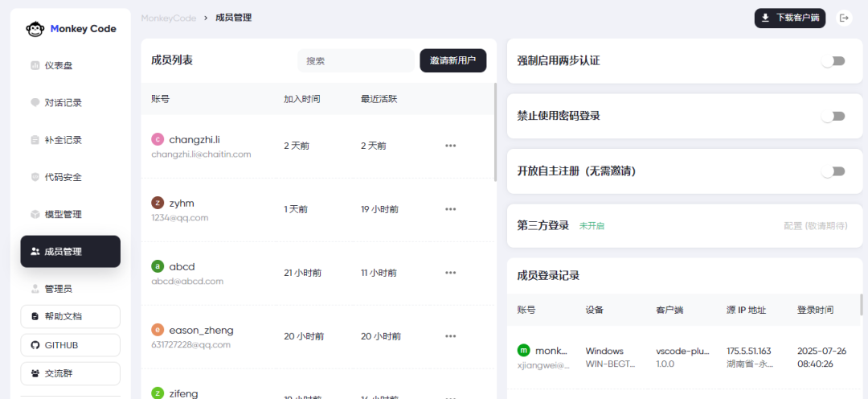
Task: Enable 开放自主注册 switch
Action: [x=833, y=172]
